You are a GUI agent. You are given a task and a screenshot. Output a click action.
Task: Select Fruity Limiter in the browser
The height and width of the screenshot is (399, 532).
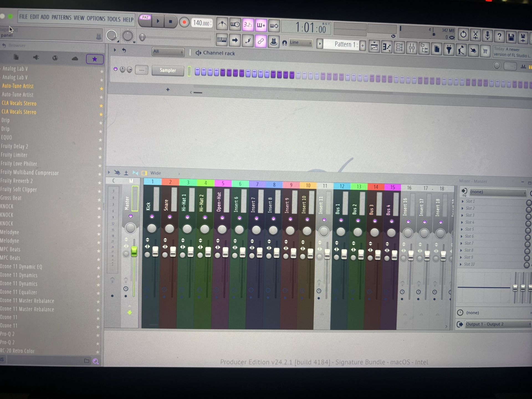(14, 155)
